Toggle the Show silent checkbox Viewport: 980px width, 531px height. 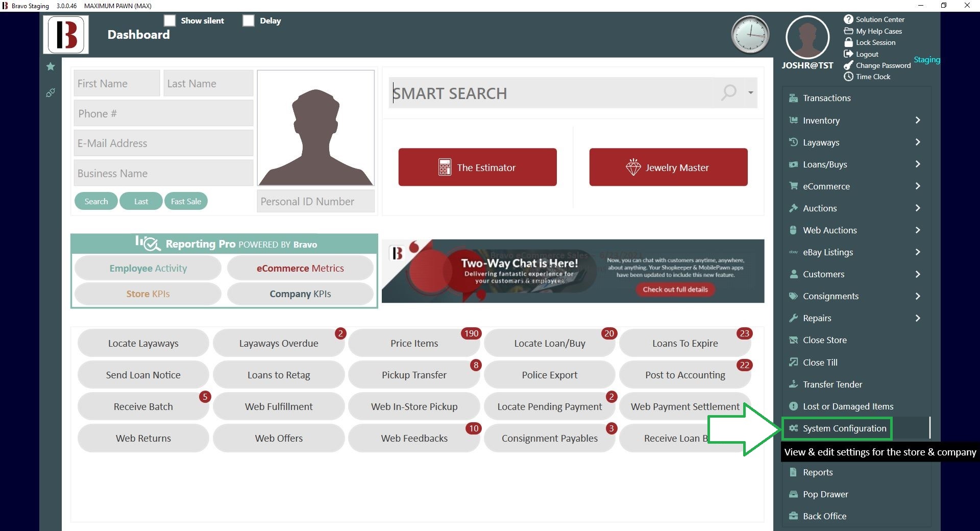(170, 20)
